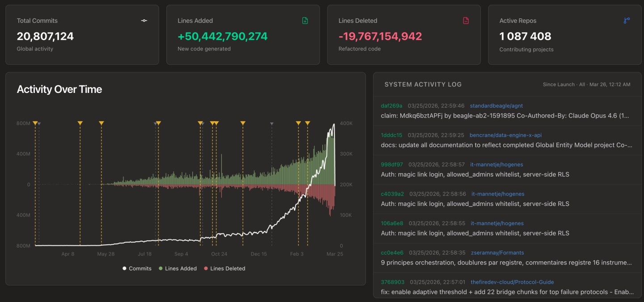Click commit hash daf269a

click(391, 106)
